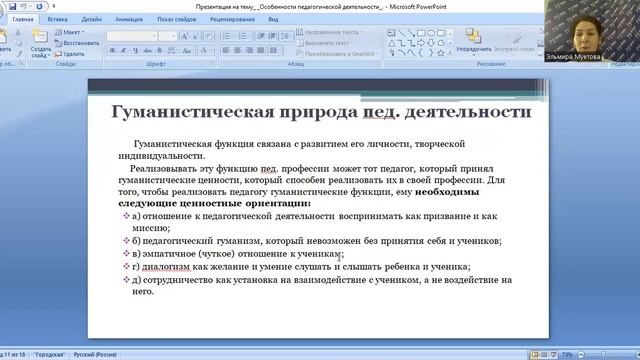This screenshot has width=640, height=360.
Task: Toggle underline (Ч) formatting
Action: click(x=136, y=51)
